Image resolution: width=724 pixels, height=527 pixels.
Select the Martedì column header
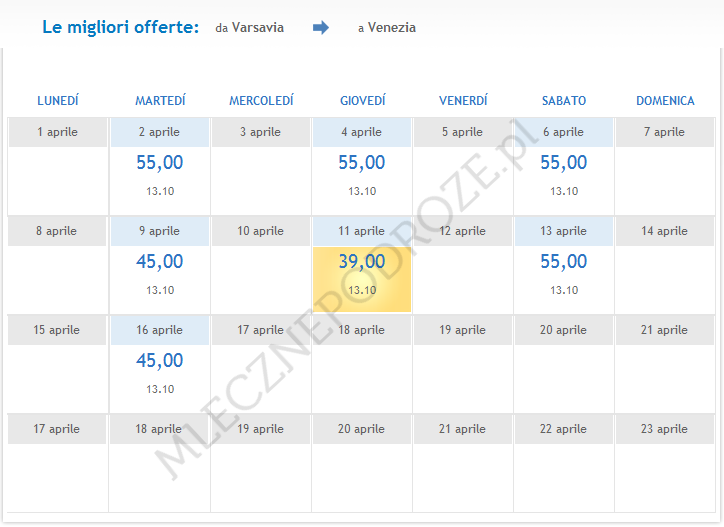pyautogui.click(x=160, y=101)
